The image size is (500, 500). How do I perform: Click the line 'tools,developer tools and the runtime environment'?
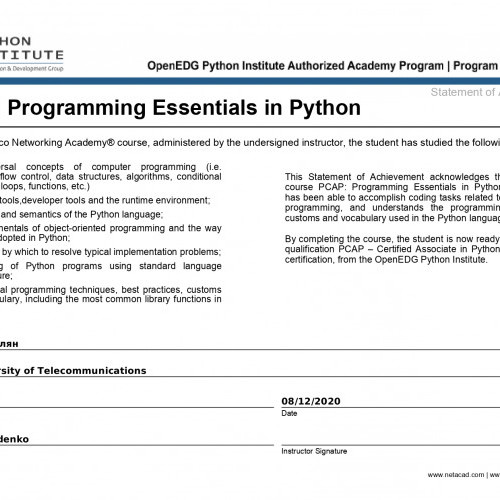click(105, 200)
